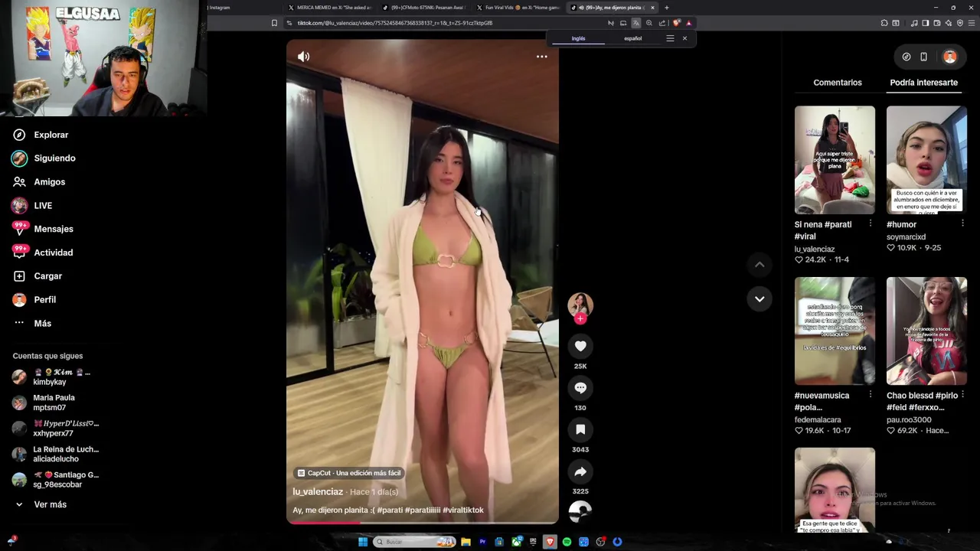
Task: Open options for 'Si nena #parati' card
Action: [x=871, y=223]
